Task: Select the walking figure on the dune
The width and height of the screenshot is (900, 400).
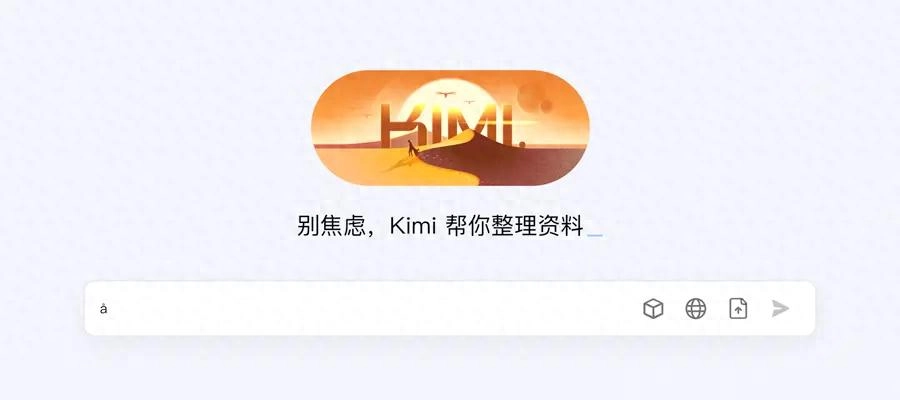Action: [x=412, y=149]
